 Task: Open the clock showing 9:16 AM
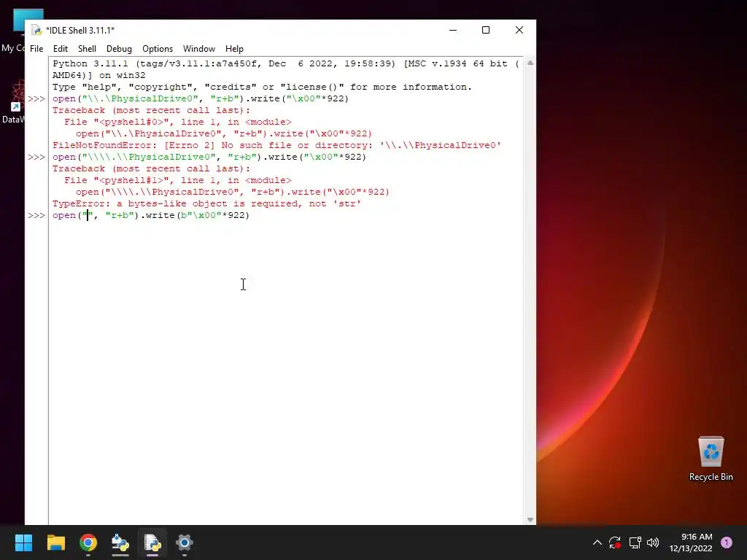691,542
